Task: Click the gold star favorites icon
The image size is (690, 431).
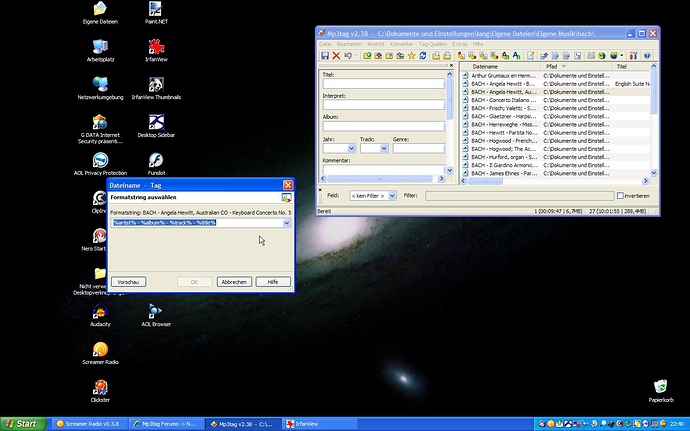Action: coord(411,55)
